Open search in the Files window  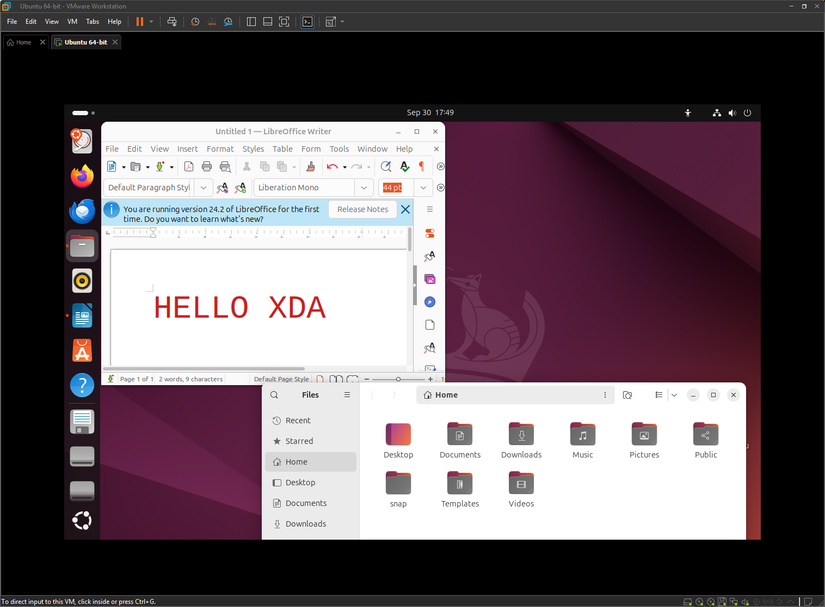pyautogui.click(x=273, y=395)
